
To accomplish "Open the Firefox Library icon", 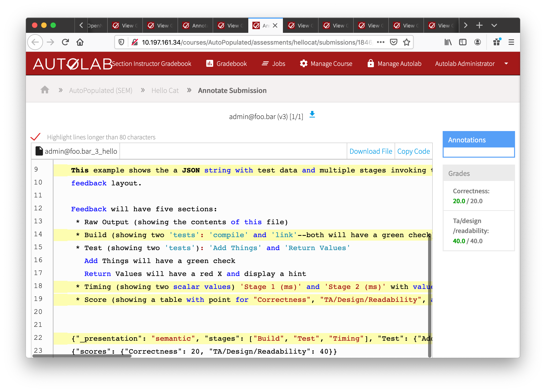I will [x=448, y=42].
